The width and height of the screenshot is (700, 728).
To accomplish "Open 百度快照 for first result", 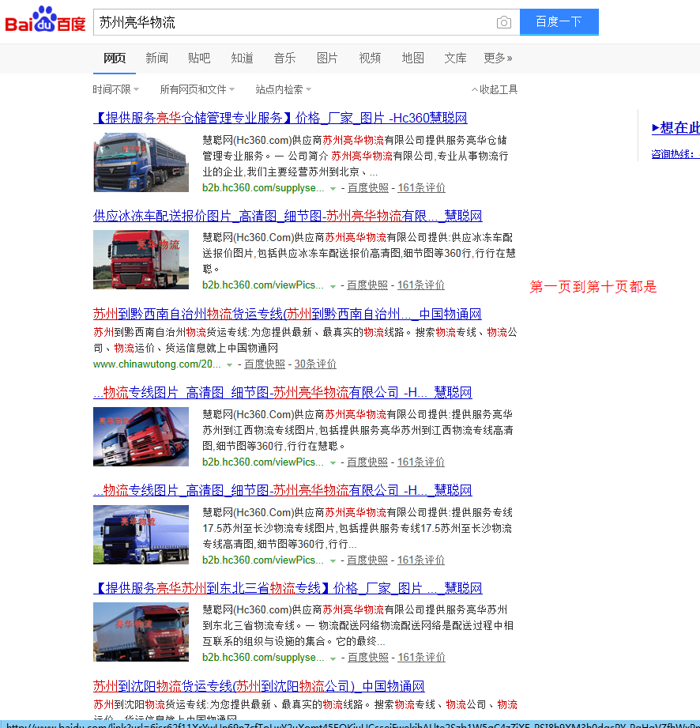I will [368, 187].
